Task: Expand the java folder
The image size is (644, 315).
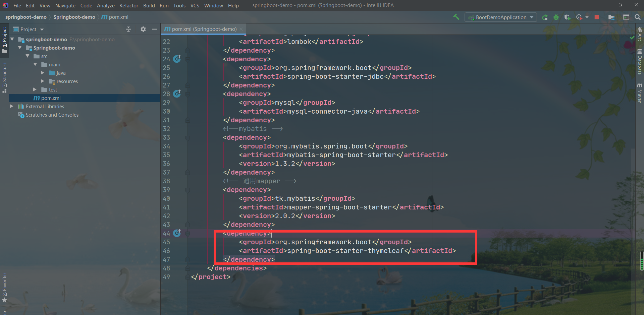Action: [x=43, y=73]
